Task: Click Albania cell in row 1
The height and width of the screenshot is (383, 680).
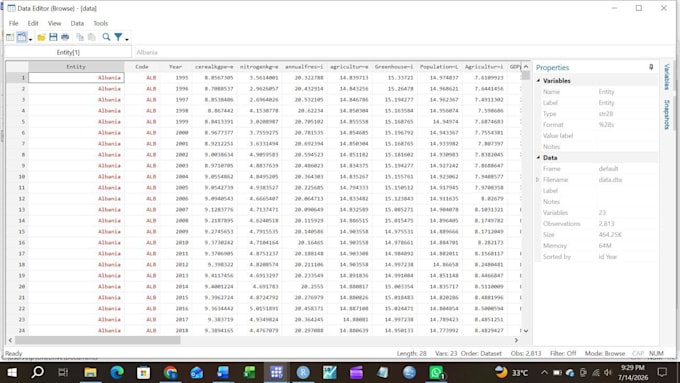Action: [76, 78]
